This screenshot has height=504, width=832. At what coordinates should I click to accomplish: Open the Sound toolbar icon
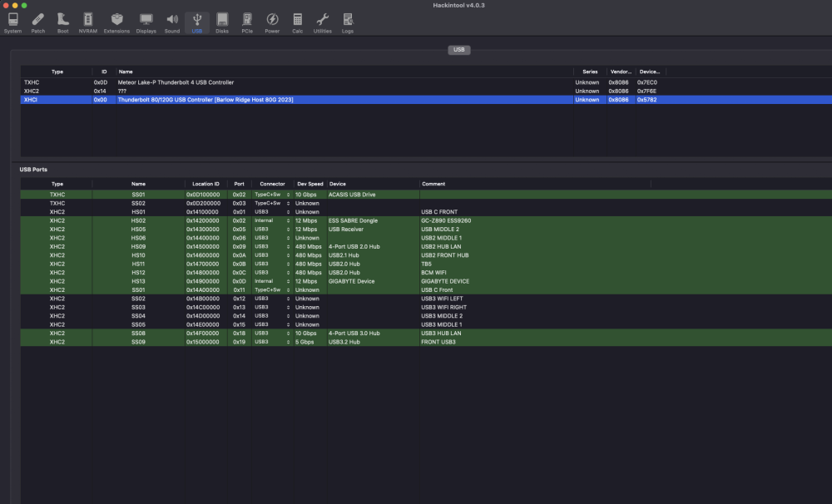(x=172, y=22)
